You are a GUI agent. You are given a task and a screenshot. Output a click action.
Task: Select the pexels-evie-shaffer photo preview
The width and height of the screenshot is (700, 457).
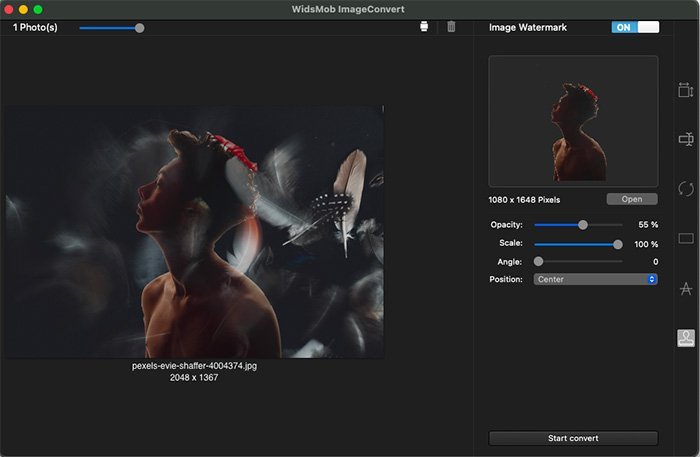[194, 232]
